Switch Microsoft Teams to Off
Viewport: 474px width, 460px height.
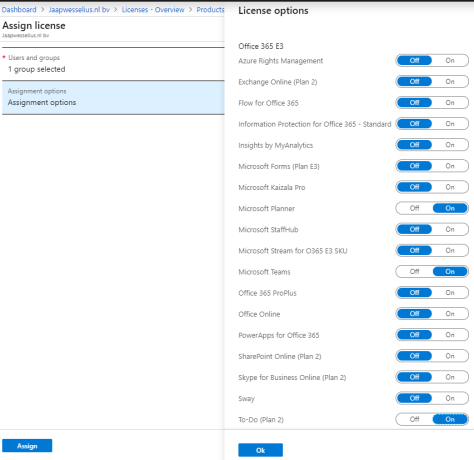(414, 272)
